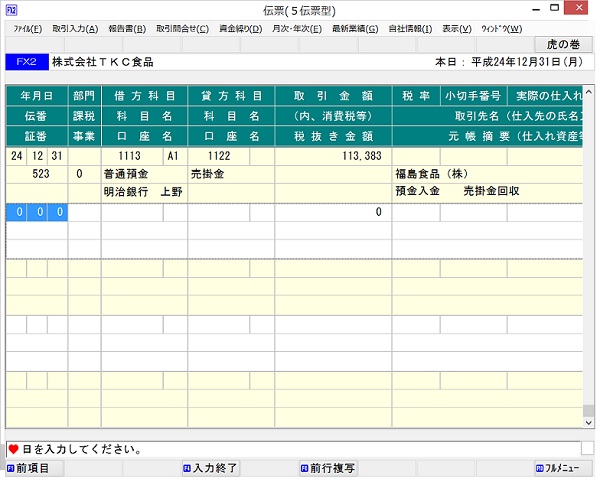
Task: Click the FX2 application icon in title bar
Action: coord(11,10)
